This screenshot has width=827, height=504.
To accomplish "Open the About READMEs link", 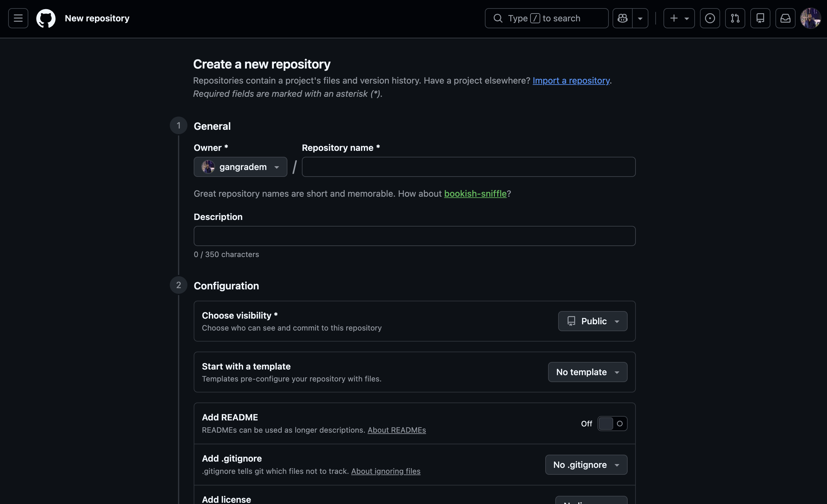I will (x=397, y=430).
